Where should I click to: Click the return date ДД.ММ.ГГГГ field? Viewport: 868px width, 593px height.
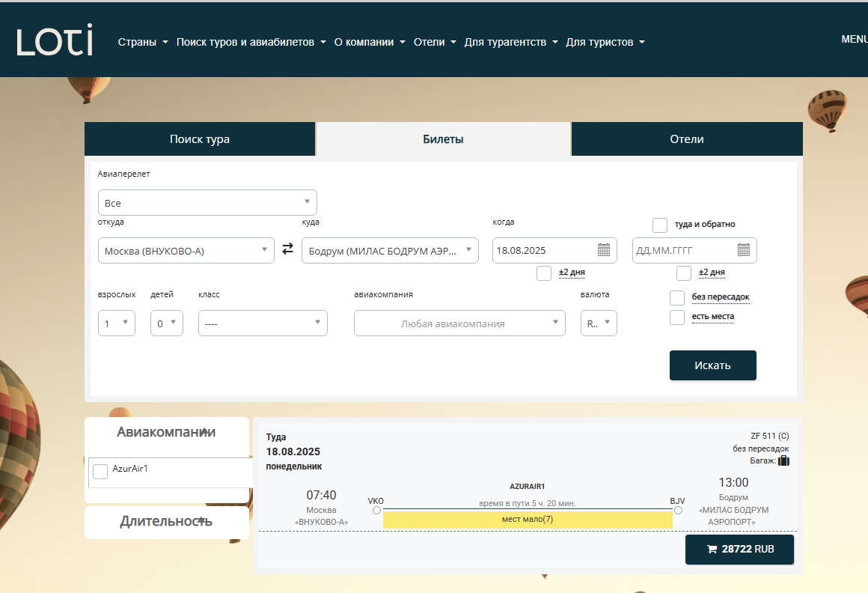694,250
